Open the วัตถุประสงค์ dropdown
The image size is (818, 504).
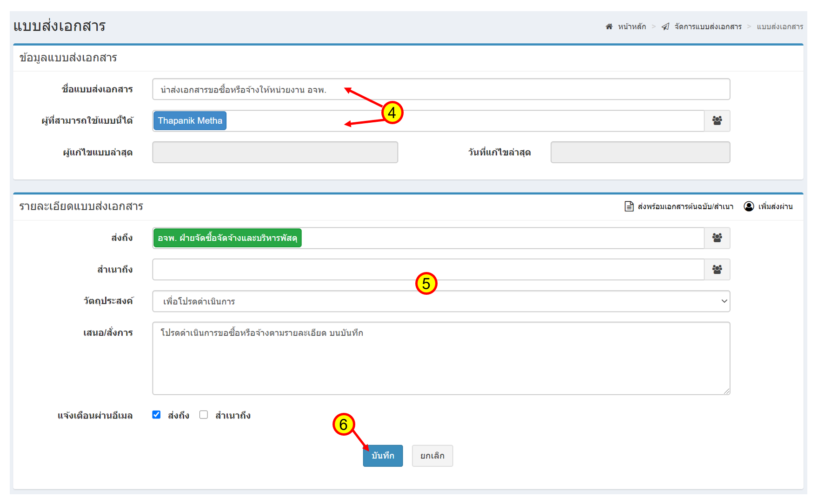(x=441, y=301)
